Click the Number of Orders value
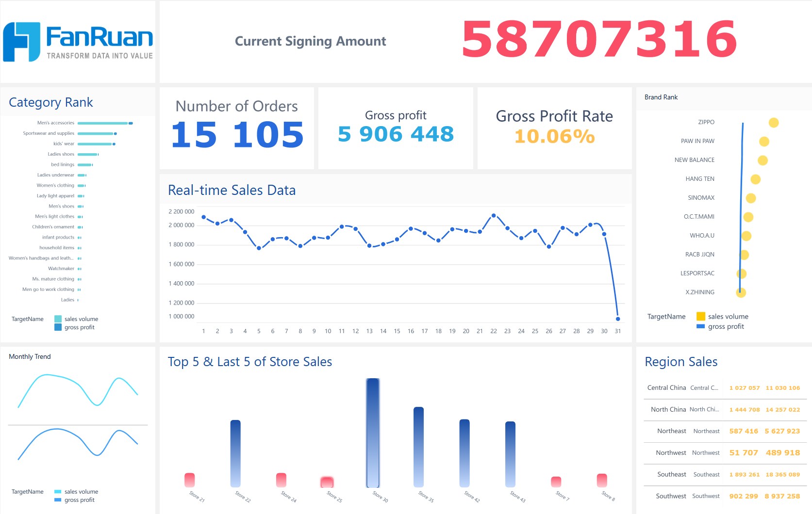Screen dimensions: 812x514 click(237, 135)
